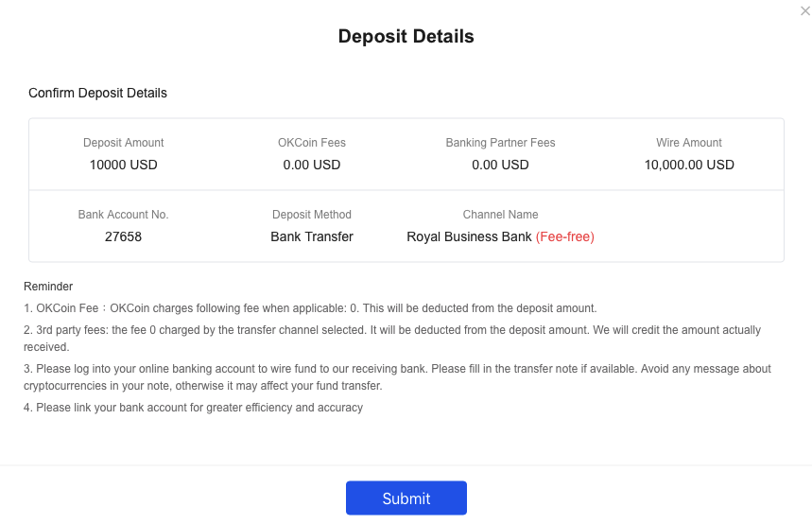The width and height of the screenshot is (812, 524).
Task: Click the Deposit Details title
Action: coord(406,36)
